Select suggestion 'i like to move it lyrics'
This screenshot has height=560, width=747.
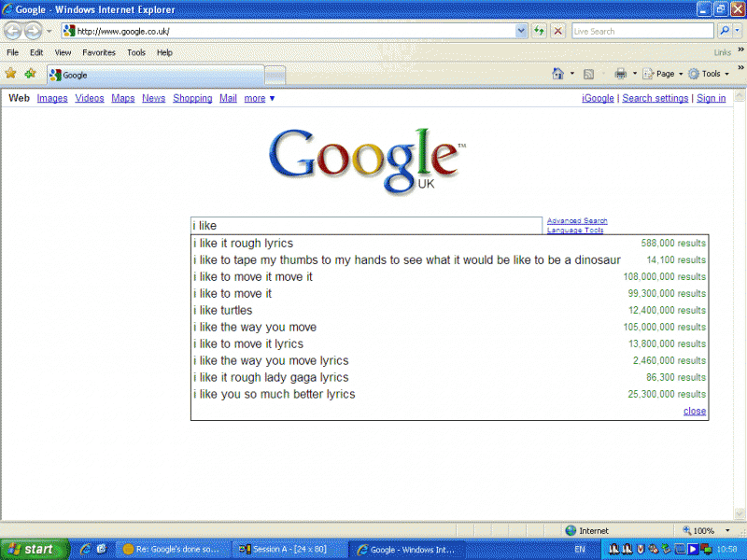click(450, 343)
